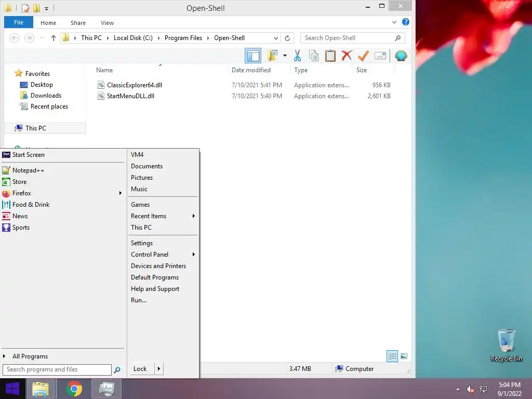This screenshot has height=399, width=532.
Task: Launch Notepad++ from start menu
Action: [63, 170]
